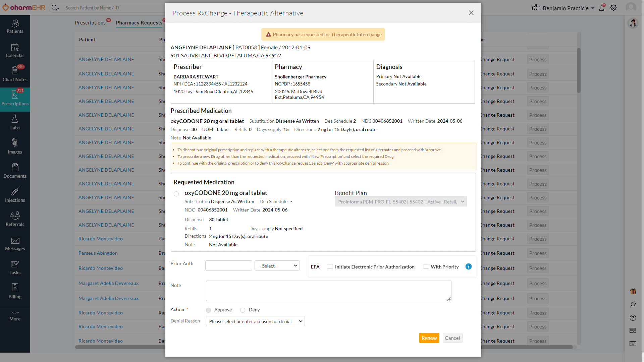Open Messages from the sidebar
The width and height of the screenshot is (644, 362).
tap(15, 243)
